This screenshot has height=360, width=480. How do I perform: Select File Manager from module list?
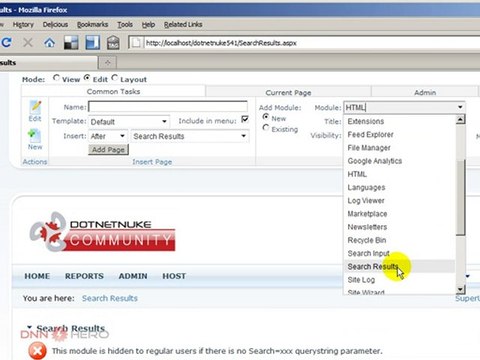click(x=369, y=148)
